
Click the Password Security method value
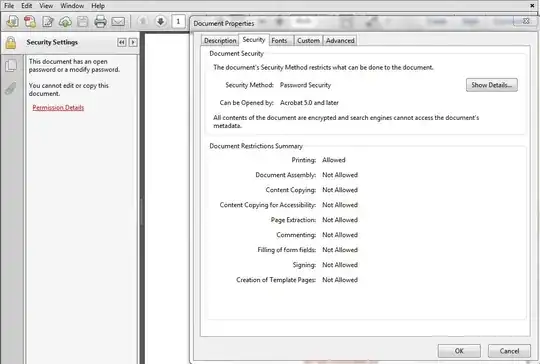(305, 85)
